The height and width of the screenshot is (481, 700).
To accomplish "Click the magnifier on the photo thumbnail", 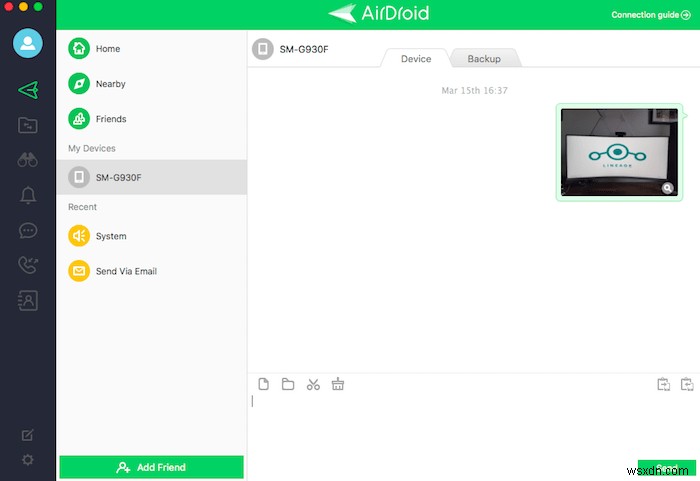I will (667, 188).
